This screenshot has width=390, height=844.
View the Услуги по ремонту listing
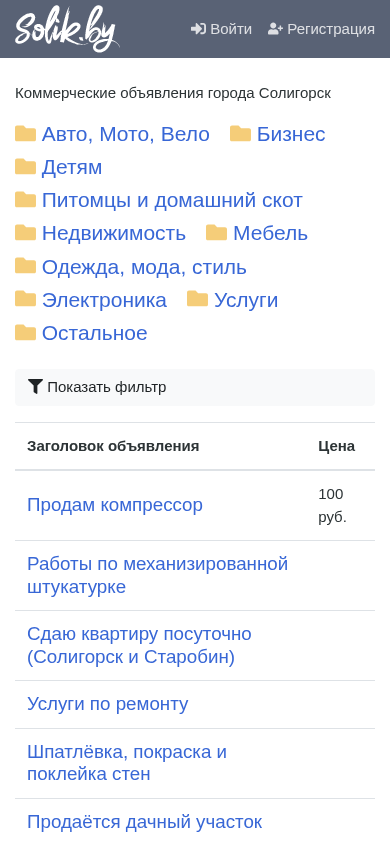108,704
